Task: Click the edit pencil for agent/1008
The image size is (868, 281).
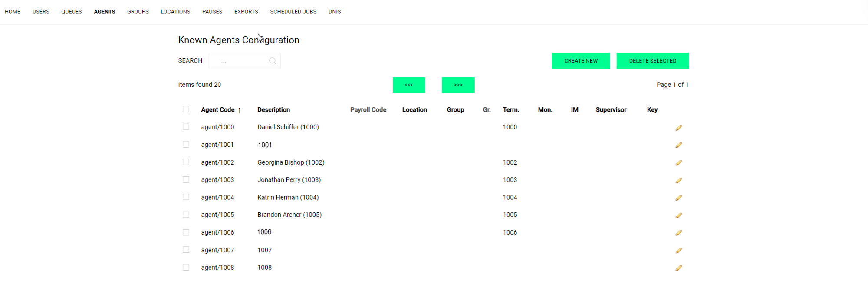Action: [x=678, y=268]
